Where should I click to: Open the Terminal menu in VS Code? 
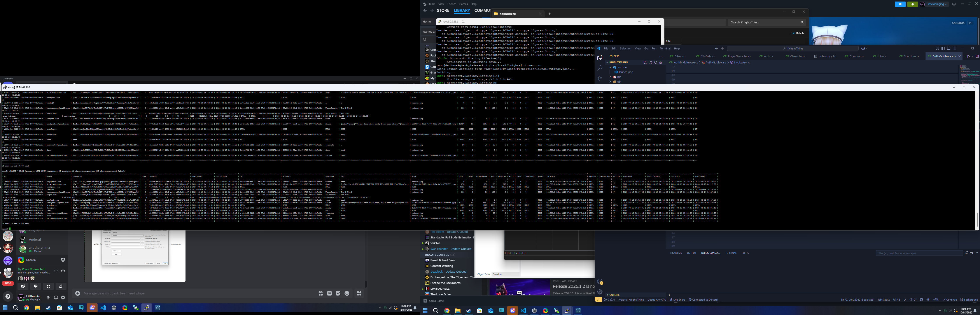[x=665, y=49]
